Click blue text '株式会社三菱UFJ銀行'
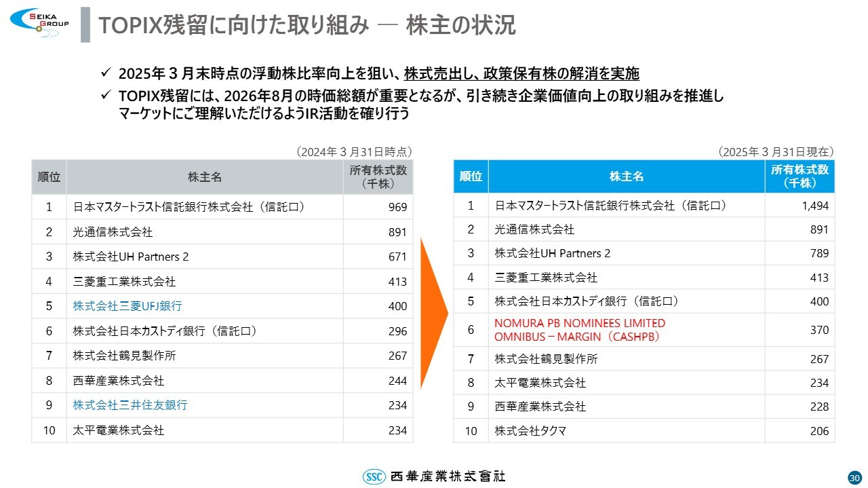The image size is (868, 488). click(x=127, y=306)
